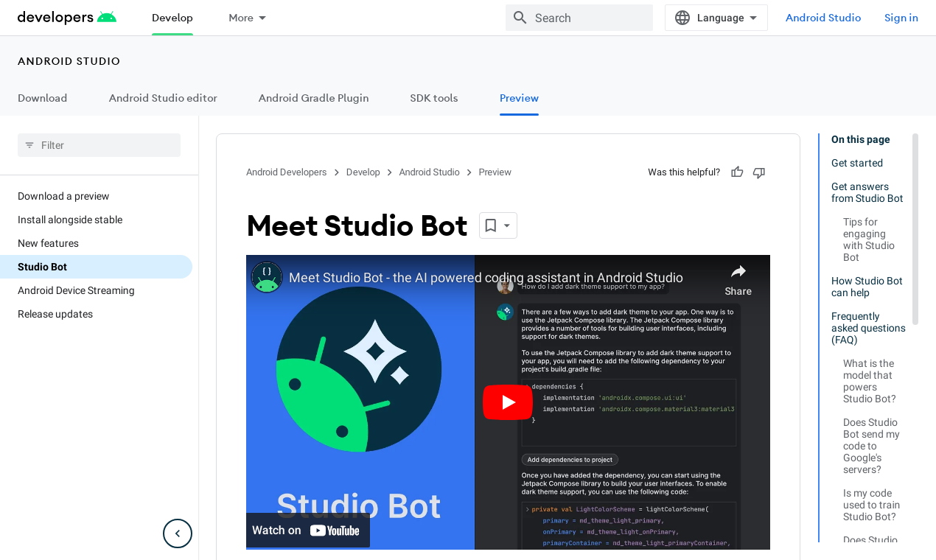Click the filter icon in the Filter box
The image size is (936, 560).
[28, 145]
